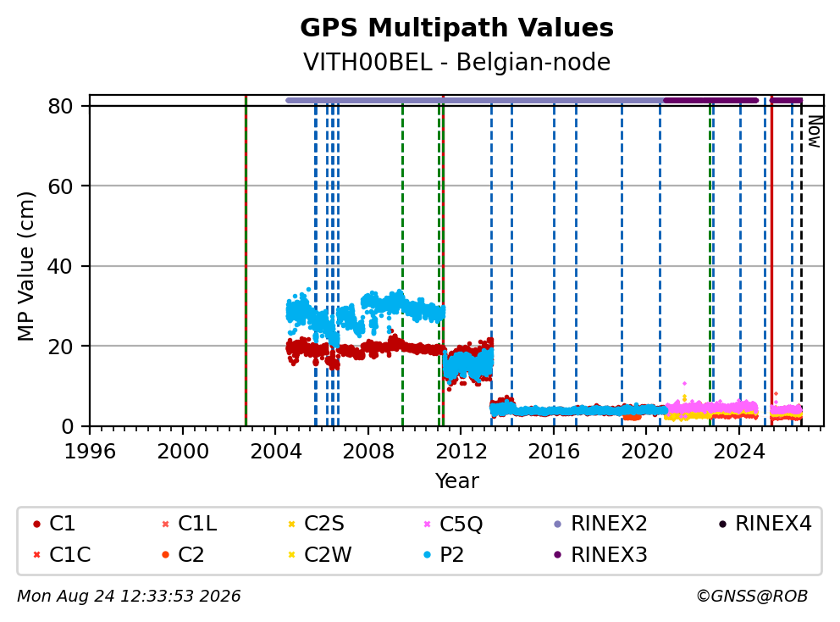
Task: Click the C1C red cross legend marker
Action: (36, 554)
